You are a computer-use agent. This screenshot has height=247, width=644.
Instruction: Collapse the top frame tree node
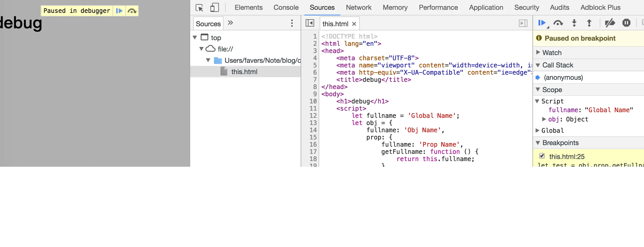pyautogui.click(x=195, y=38)
